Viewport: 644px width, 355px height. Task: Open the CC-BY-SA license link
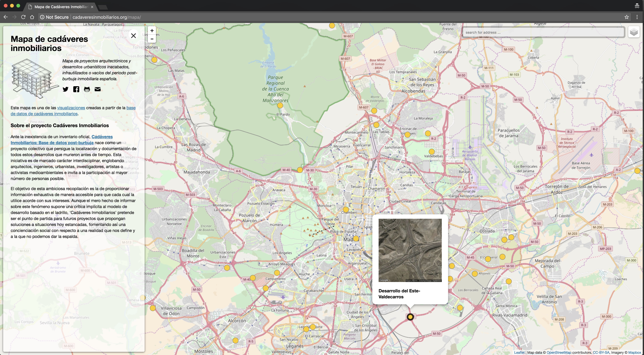(601, 352)
